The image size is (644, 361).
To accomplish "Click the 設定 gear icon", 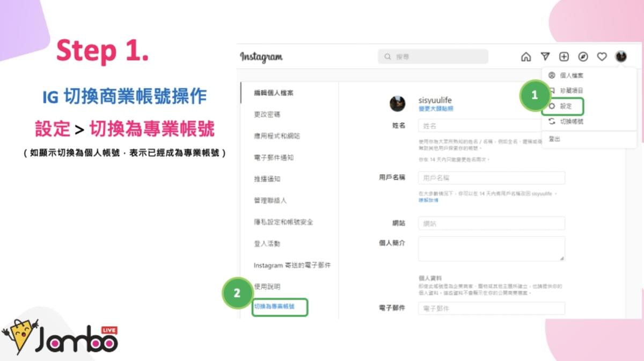I will point(552,106).
